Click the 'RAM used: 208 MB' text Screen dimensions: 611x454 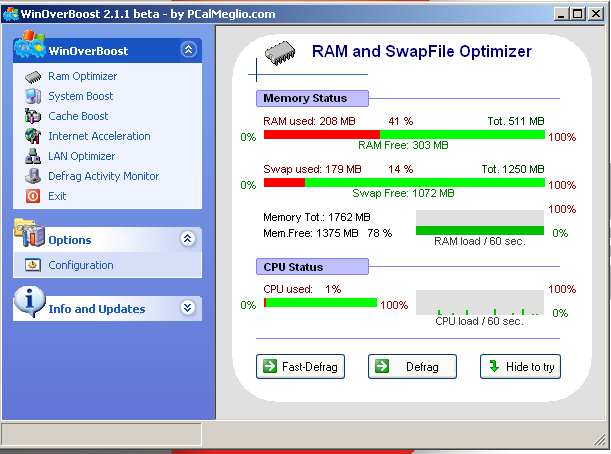coord(309,121)
